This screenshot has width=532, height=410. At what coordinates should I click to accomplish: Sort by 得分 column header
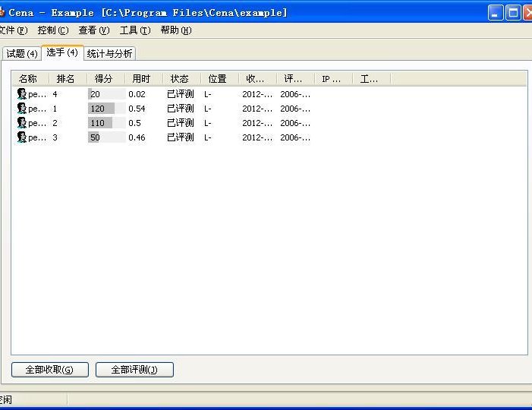pyautogui.click(x=106, y=79)
